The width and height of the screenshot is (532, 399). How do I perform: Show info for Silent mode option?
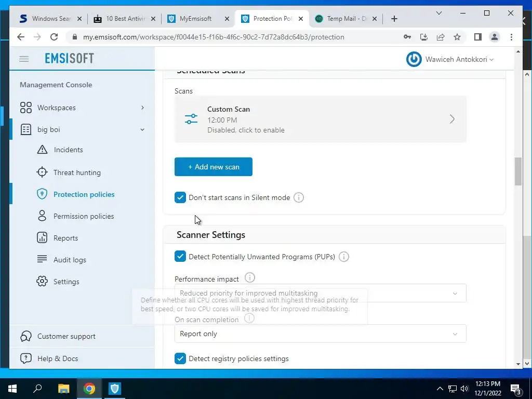tap(299, 197)
